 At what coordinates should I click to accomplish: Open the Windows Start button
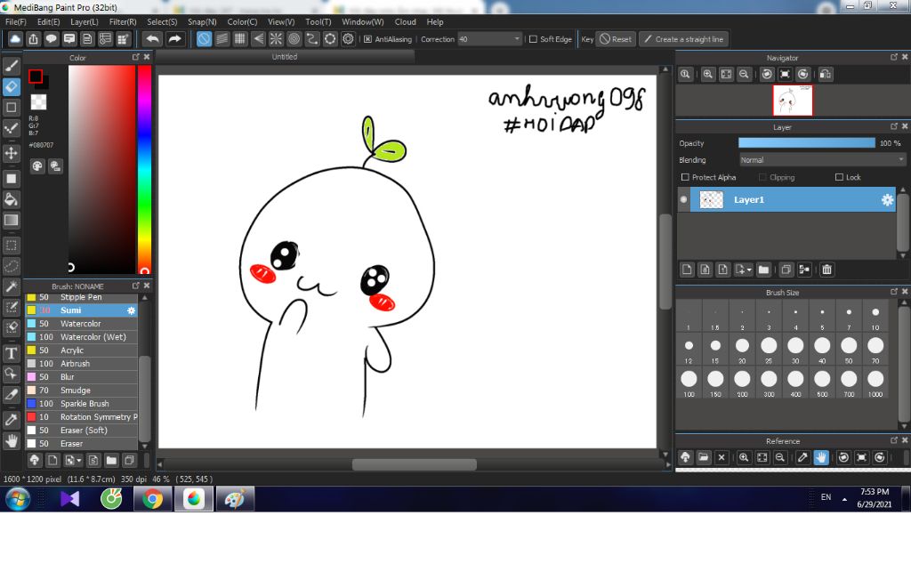point(17,499)
